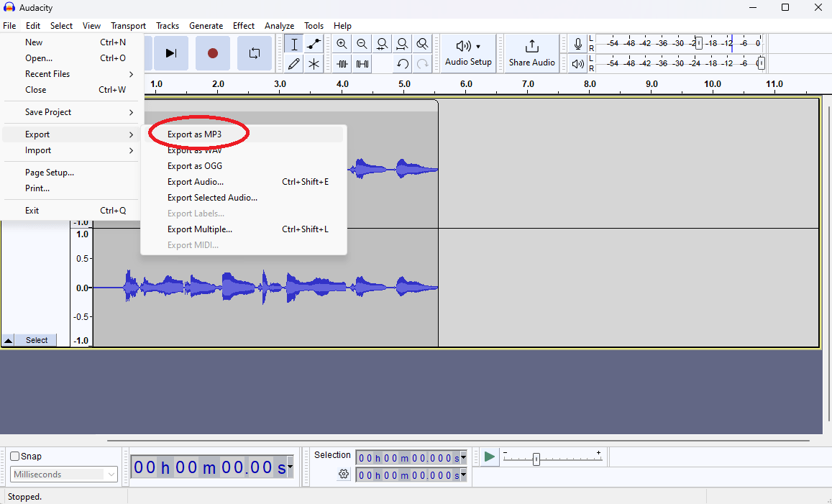This screenshot has height=504, width=832.
Task: Click the Zoom Out icon
Action: (362, 44)
